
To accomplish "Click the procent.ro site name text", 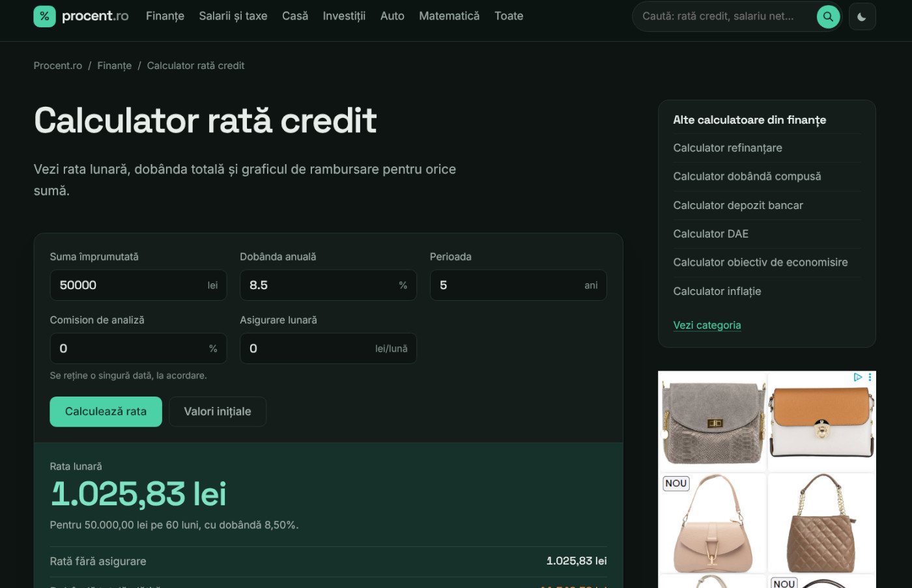I will [x=95, y=16].
